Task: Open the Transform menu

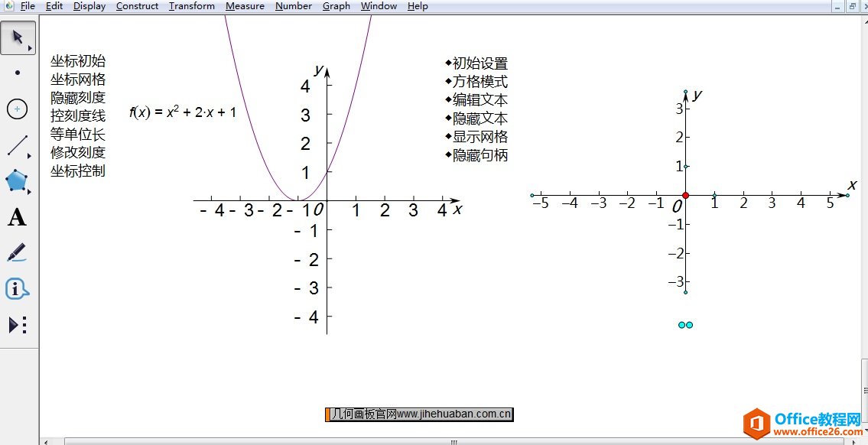Action: 191,6
